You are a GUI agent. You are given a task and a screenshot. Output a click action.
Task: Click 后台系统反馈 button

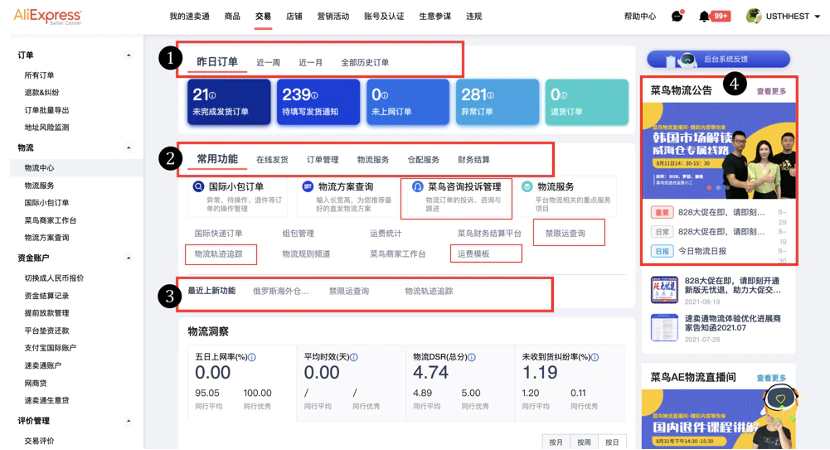tap(718, 59)
